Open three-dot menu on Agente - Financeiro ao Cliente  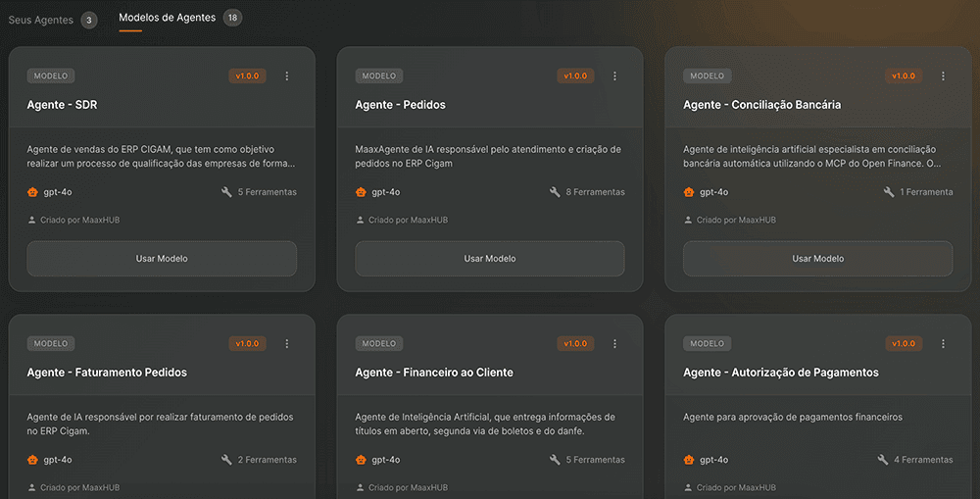614,343
